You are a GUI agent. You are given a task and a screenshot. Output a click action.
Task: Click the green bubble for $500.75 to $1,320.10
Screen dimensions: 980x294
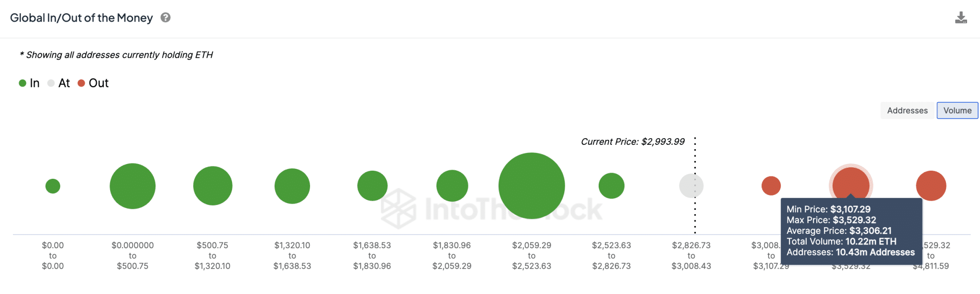(x=212, y=186)
